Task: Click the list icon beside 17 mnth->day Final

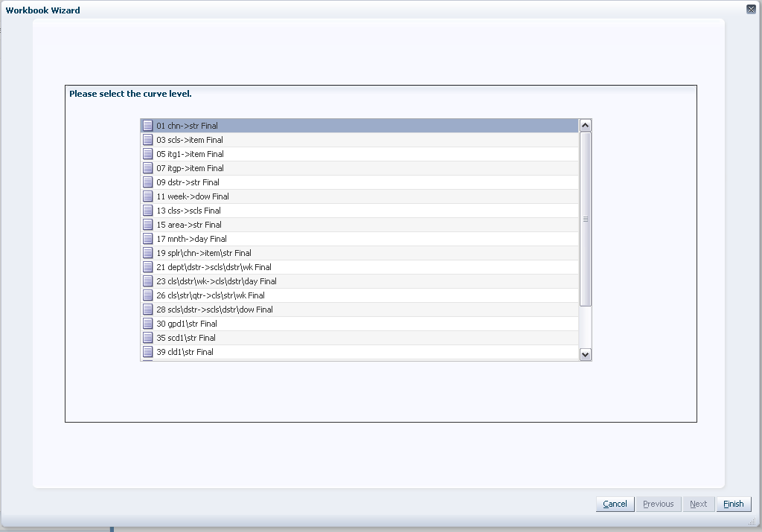Action: pos(148,238)
